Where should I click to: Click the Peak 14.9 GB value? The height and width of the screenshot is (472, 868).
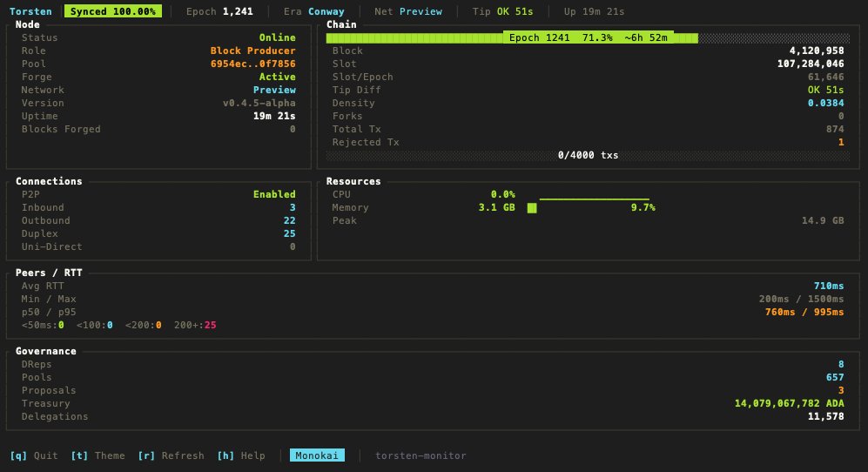pyautogui.click(x=823, y=220)
